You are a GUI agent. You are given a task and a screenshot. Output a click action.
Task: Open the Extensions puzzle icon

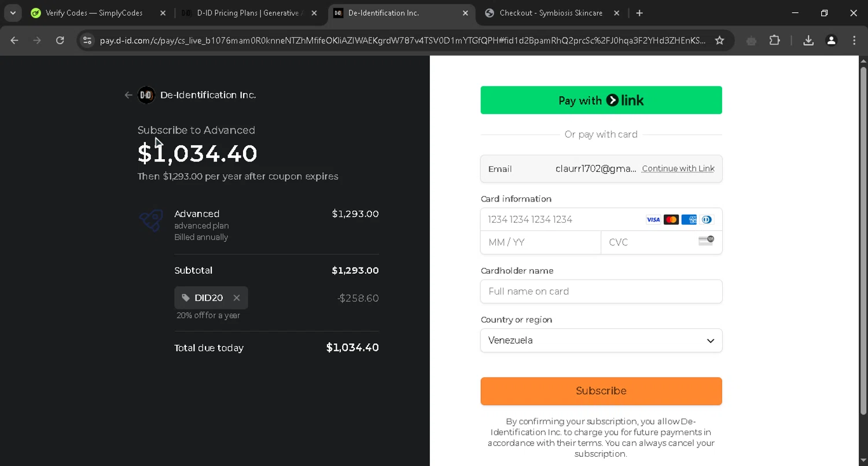774,40
